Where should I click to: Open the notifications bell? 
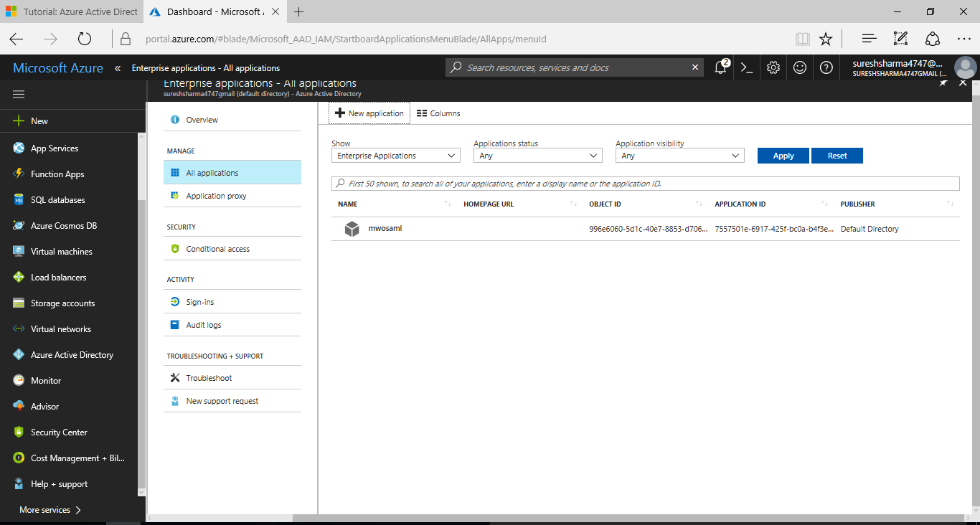[720, 67]
